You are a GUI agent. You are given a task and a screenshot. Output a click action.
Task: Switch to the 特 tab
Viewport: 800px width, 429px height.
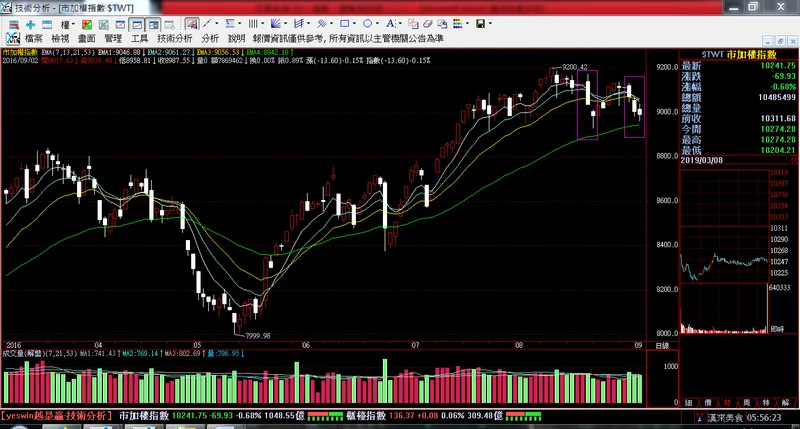point(765,402)
